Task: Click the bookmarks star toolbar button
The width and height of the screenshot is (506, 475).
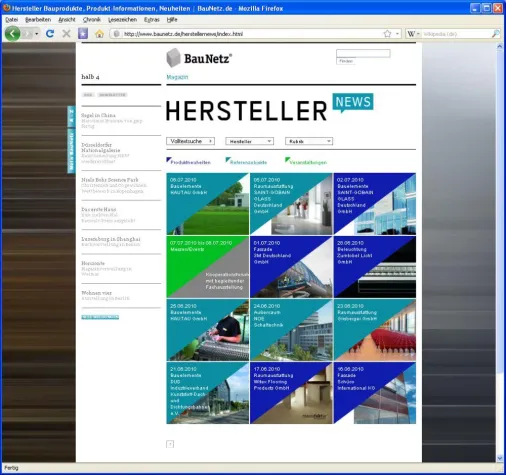Action: [83, 34]
